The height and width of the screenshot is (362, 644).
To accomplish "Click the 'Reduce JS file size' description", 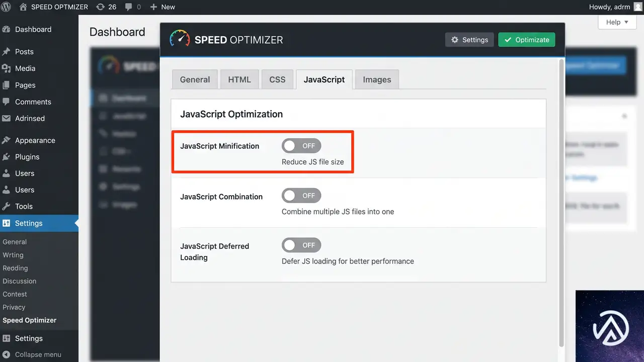I will click(313, 162).
